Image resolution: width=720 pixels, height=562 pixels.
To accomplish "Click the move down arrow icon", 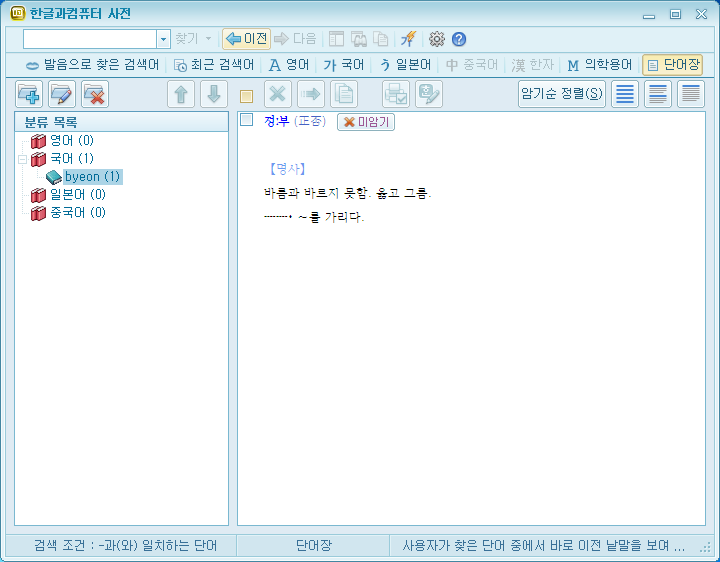I will coord(214,94).
